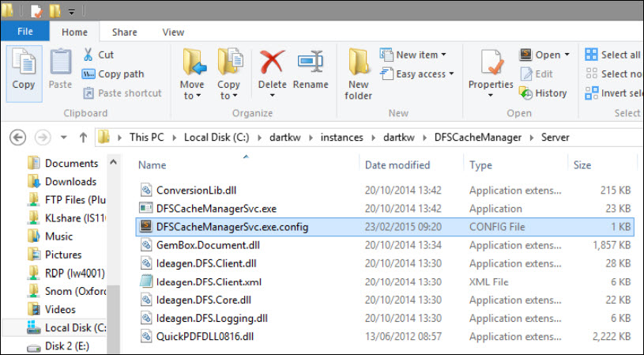Image resolution: width=644 pixels, height=355 pixels.
Task: Click the Up one level arrow
Action: pyautogui.click(x=84, y=138)
